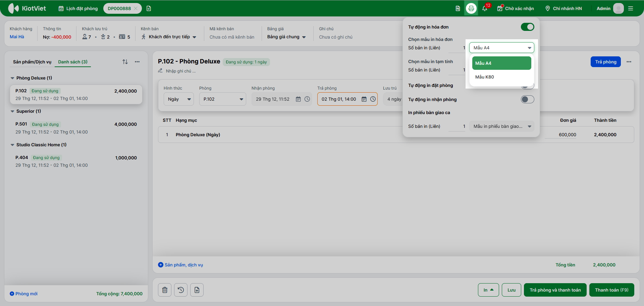Click the Nhập ghi chú pencil icon
Viewport: 644px width, 306px height.
point(160,71)
